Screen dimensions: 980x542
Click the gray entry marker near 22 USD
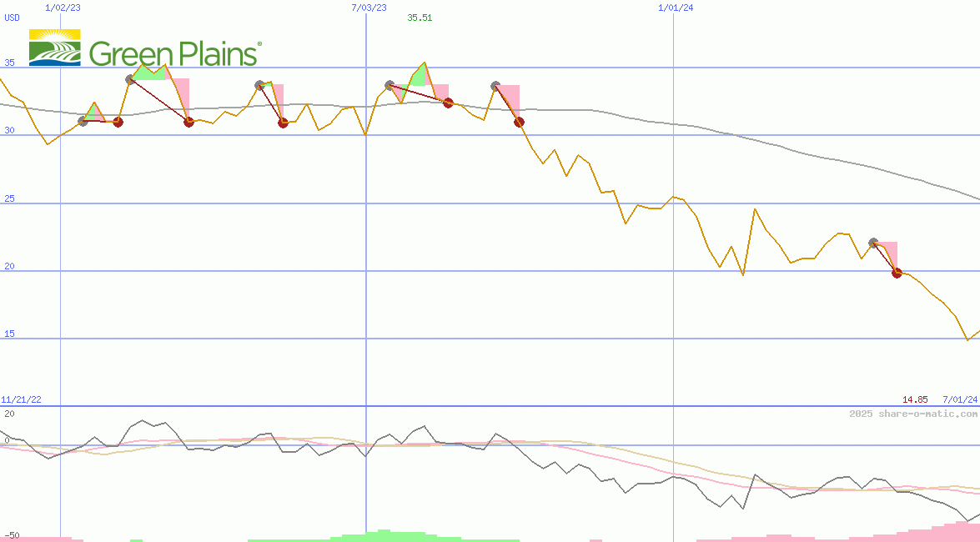tap(873, 243)
